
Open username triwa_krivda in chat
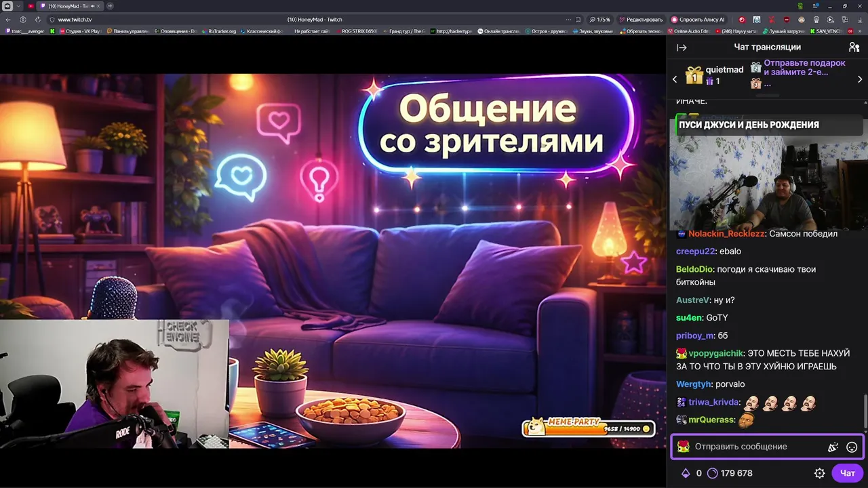[714, 402]
